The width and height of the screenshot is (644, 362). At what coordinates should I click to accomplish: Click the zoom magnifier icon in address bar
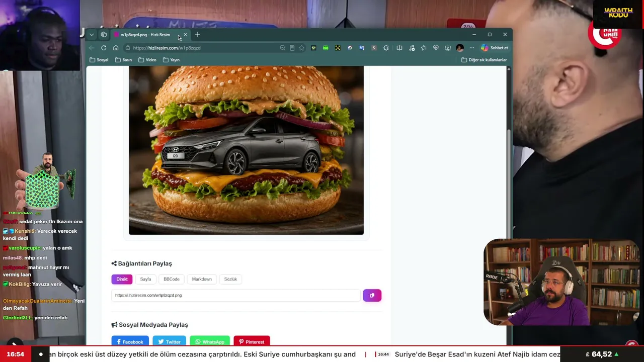point(282,48)
